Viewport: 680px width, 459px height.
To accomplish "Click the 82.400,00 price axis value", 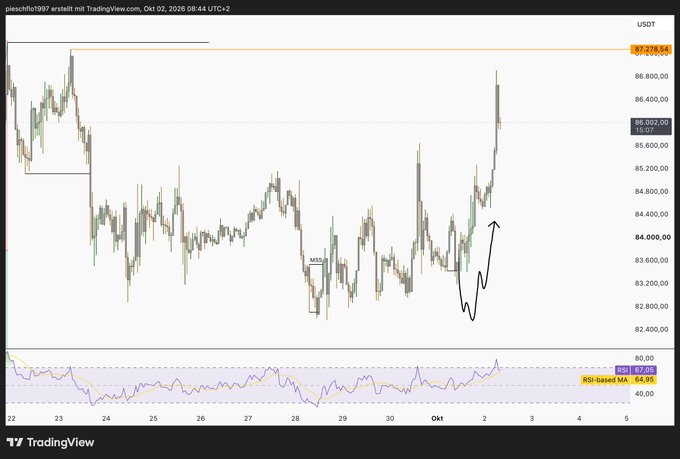I will click(651, 329).
